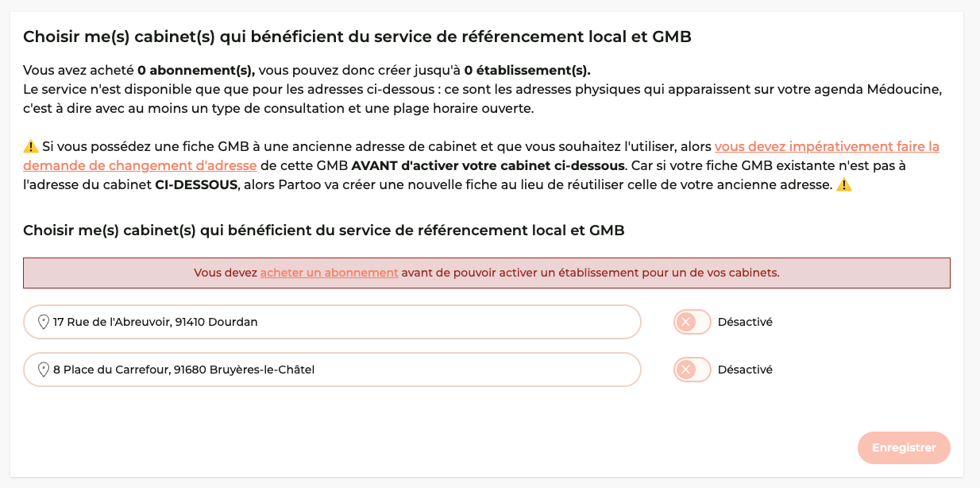Viewport: 980px width, 488px height.
Task: Click the top page heading "Choisir me(s) cabinet(s)"
Action: coord(357,37)
